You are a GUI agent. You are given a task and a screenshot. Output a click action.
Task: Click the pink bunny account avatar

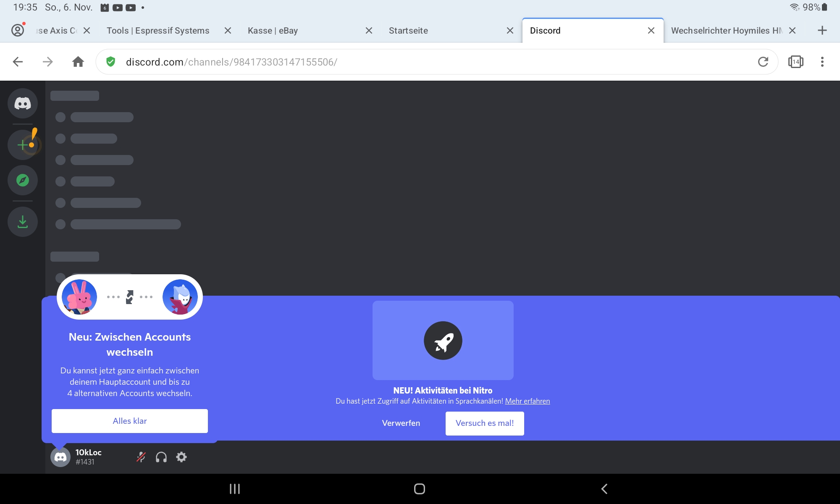pyautogui.click(x=79, y=297)
